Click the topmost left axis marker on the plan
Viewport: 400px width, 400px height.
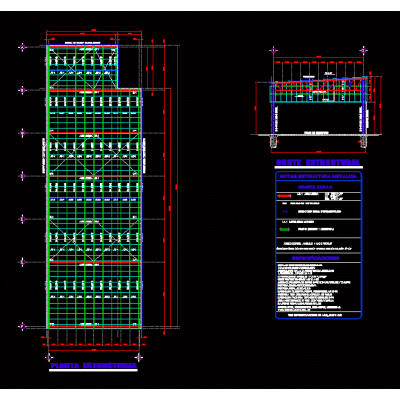tap(22, 47)
